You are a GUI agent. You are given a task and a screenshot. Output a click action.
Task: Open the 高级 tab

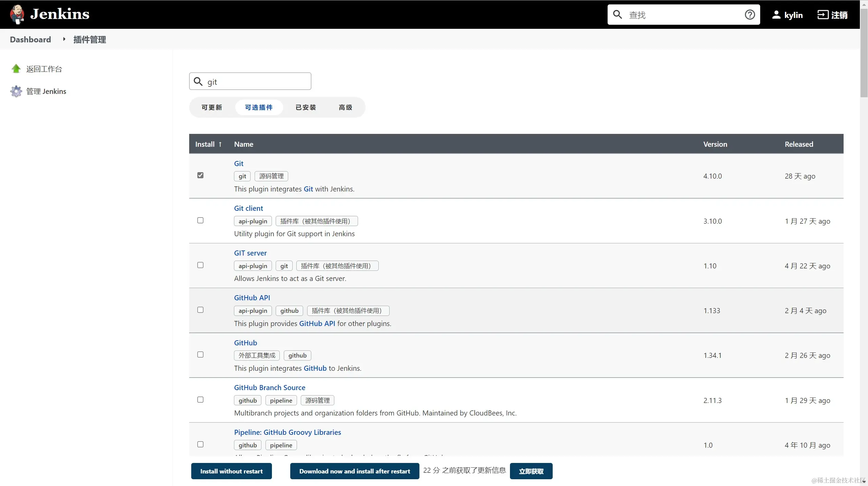345,107
